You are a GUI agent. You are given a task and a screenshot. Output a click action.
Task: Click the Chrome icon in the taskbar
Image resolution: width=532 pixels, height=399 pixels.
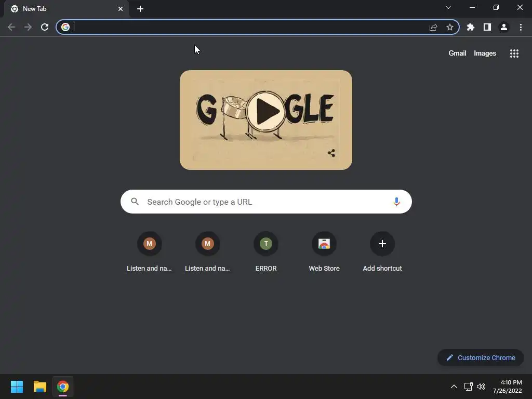[63, 387]
